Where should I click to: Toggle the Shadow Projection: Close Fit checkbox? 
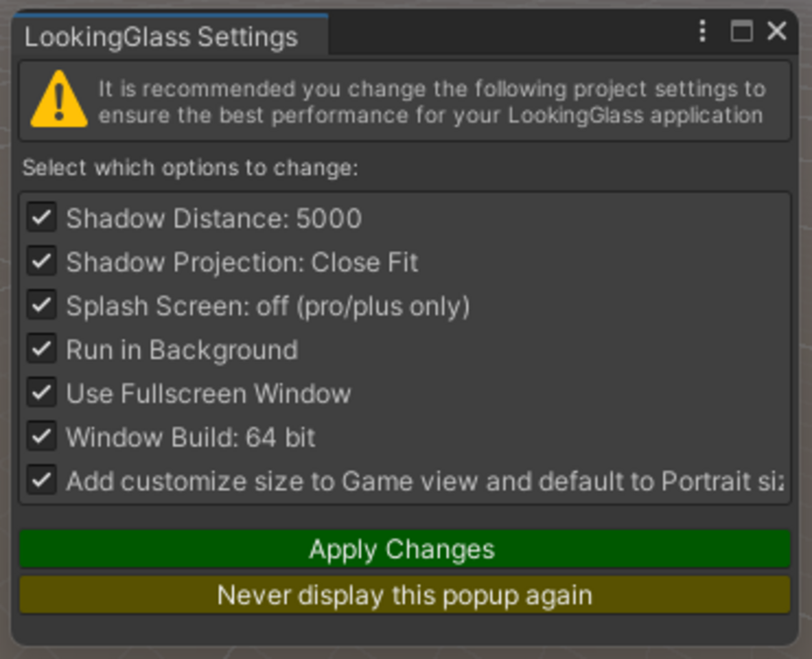click(x=42, y=262)
